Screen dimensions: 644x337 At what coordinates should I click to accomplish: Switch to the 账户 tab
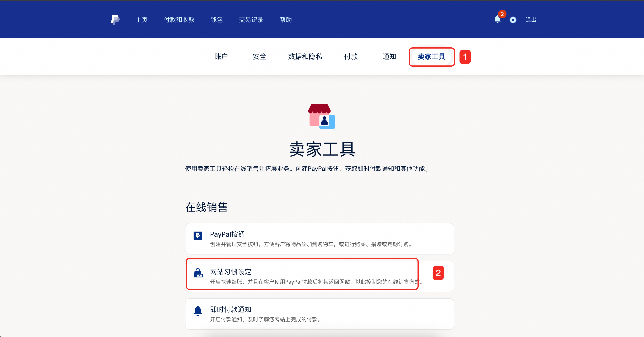[x=221, y=57]
